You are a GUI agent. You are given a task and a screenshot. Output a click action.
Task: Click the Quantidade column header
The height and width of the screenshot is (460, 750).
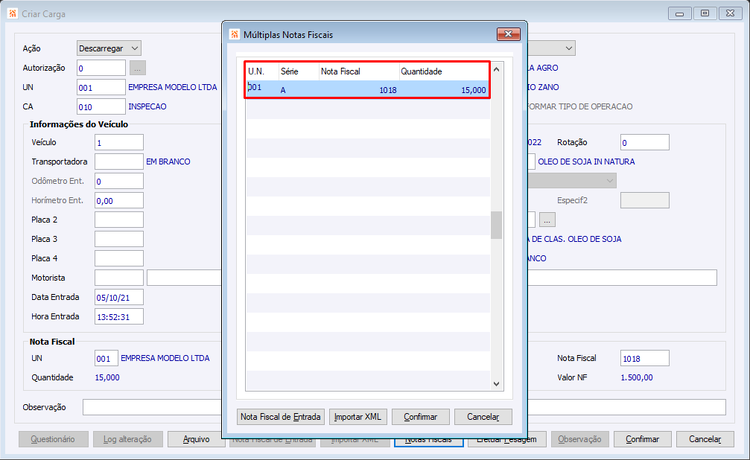point(444,72)
